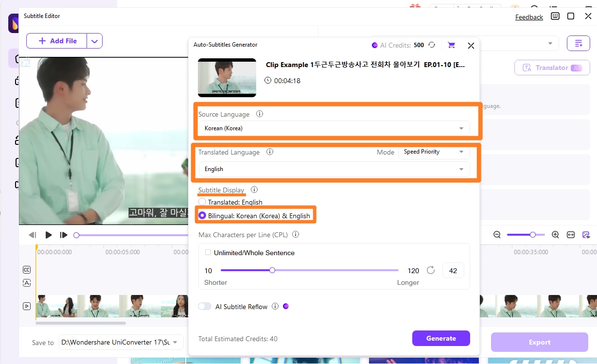Image resolution: width=597 pixels, height=364 pixels.
Task: Zoom out on the timeline
Action: click(496, 234)
